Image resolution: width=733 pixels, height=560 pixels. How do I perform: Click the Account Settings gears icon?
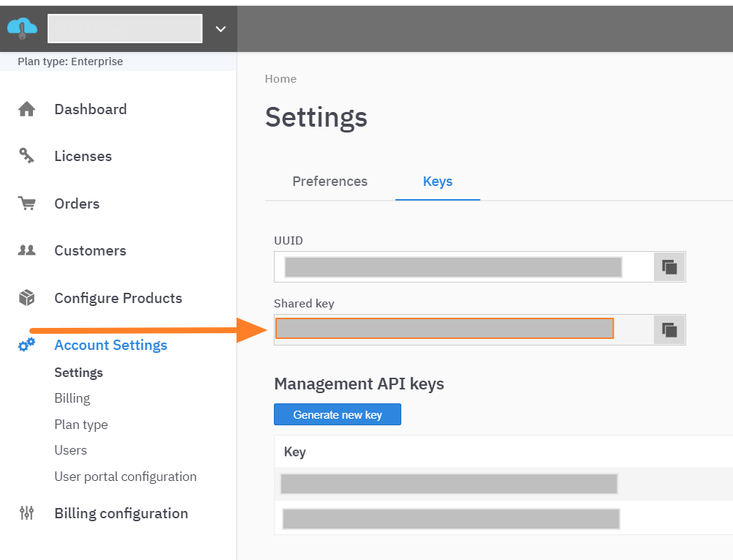click(x=27, y=345)
